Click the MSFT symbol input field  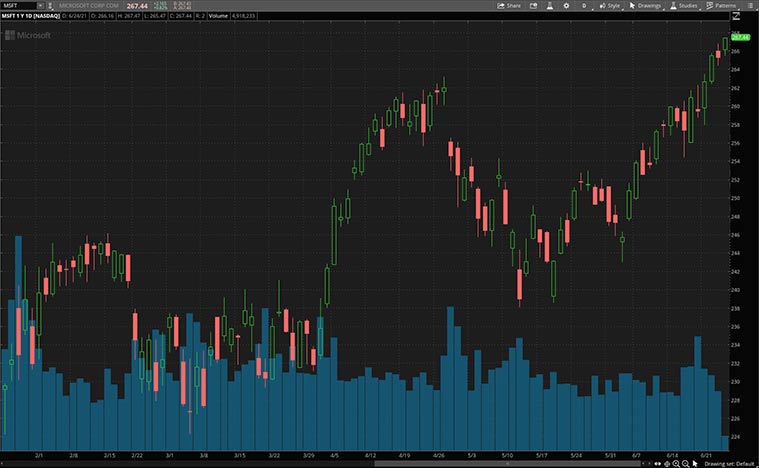point(19,6)
